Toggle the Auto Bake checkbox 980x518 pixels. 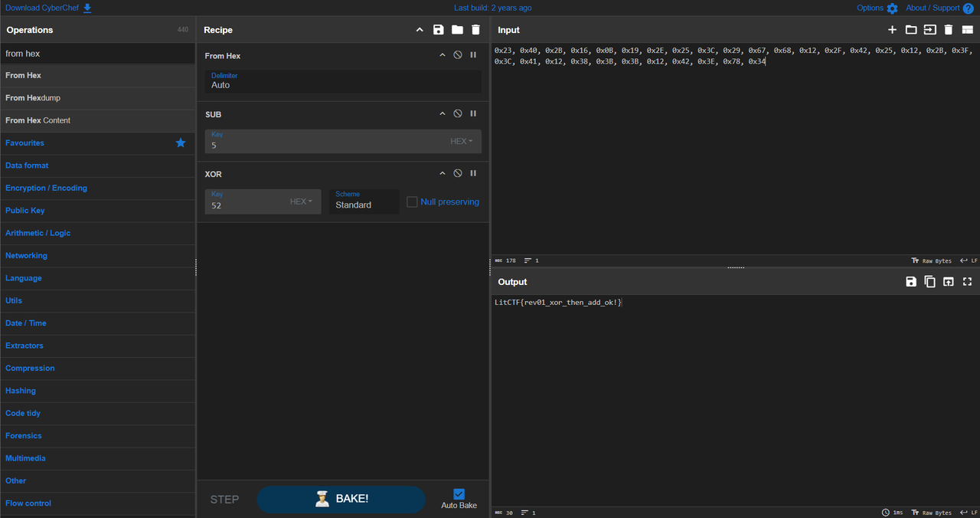(459, 494)
